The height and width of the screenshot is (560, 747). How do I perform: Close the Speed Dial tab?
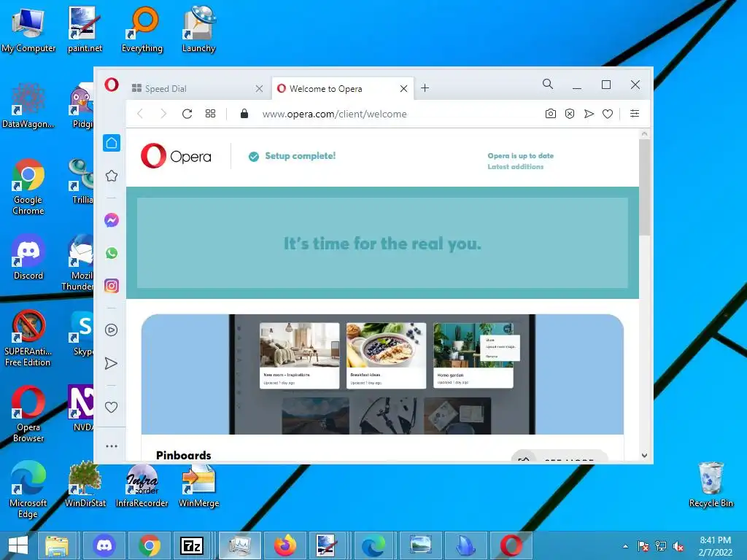click(259, 88)
